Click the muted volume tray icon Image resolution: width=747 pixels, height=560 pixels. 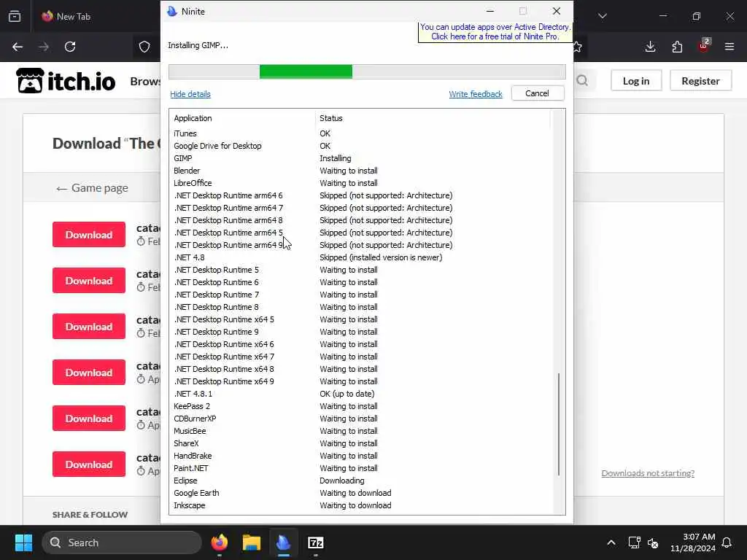coord(653,542)
